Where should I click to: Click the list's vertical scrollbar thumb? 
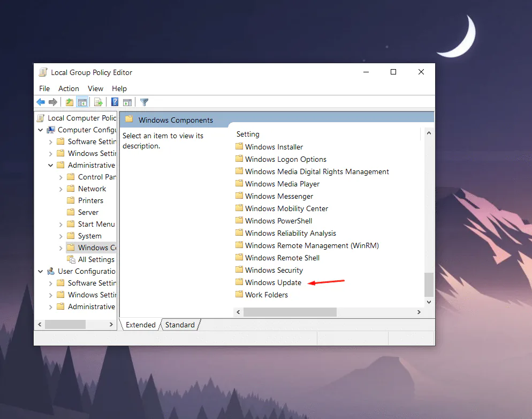coord(429,285)
